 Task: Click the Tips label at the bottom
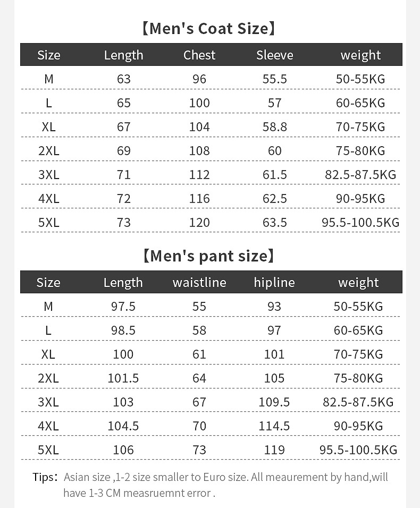point(45,477)
